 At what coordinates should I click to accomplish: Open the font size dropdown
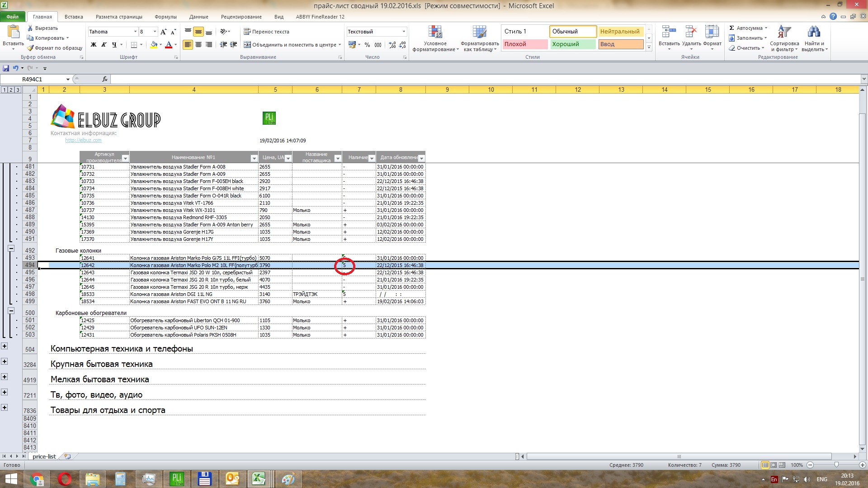(155, 32)
